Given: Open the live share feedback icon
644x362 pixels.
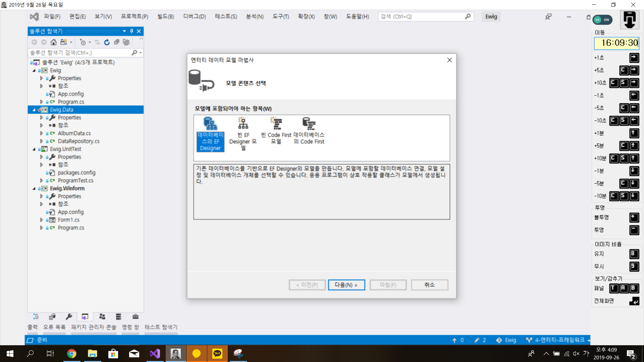Looking at the screenshot, I should click(548, 17).
